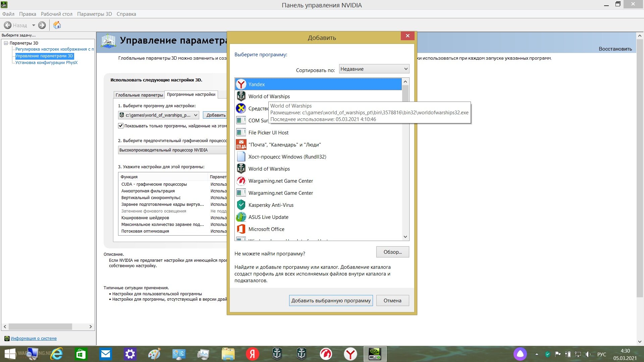Click the Средство program icon with yellow X

point(241,108)
